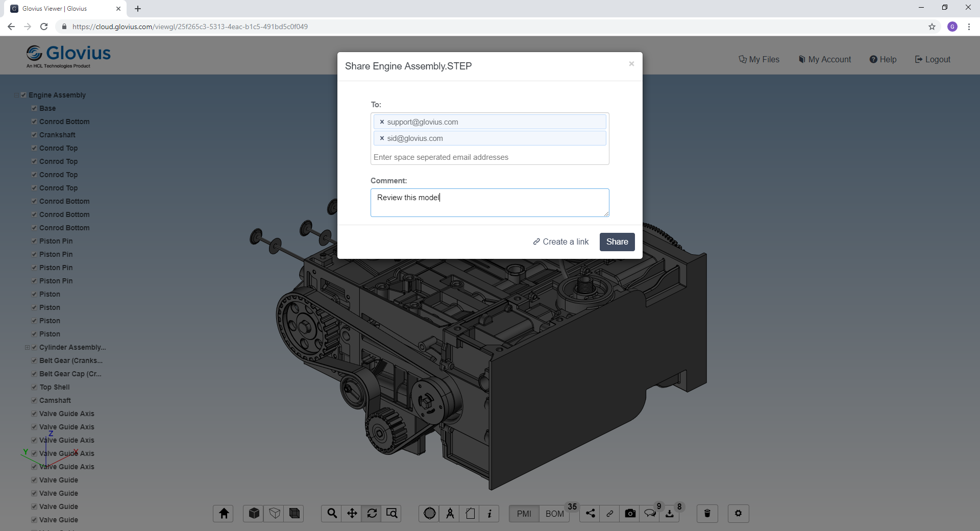Click the Glovius logo
The width and height of the screenshot is (980, 531).
(68, 56)
